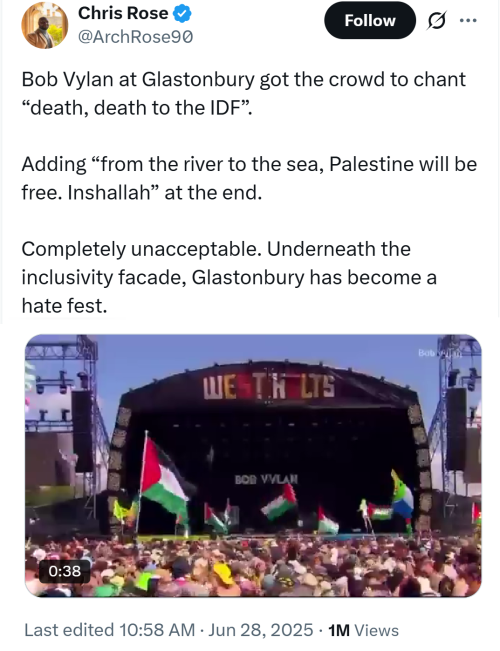Open the Chris Rose display name link

123,13
